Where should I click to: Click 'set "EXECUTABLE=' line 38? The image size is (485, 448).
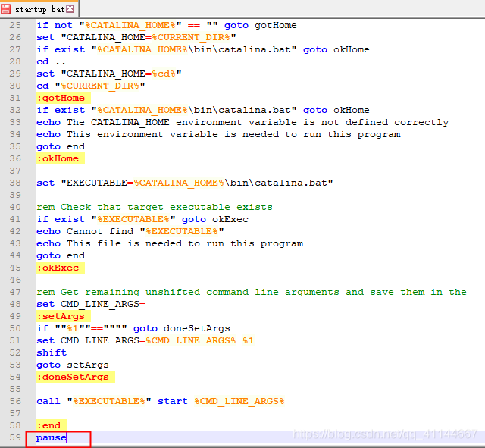tap(185, 183)
